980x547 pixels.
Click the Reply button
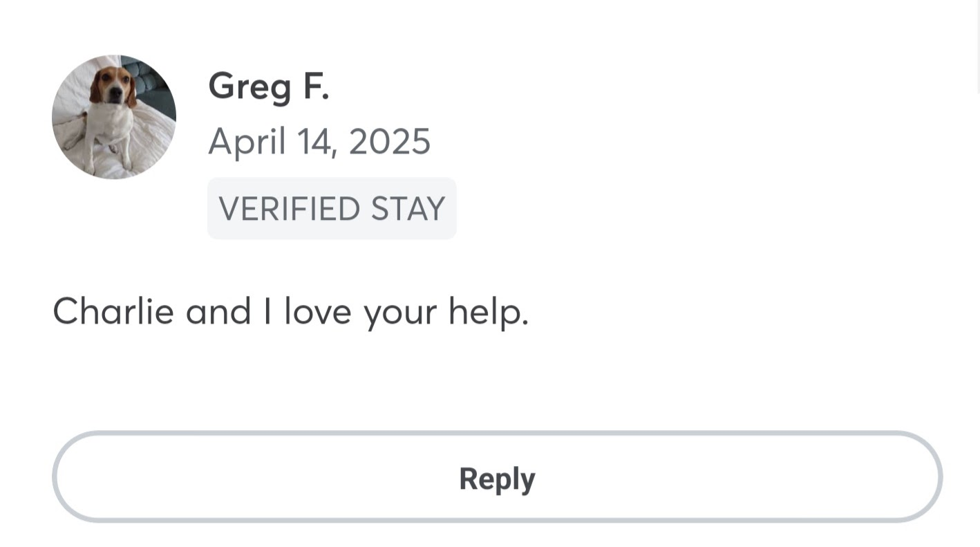(497, 477)
